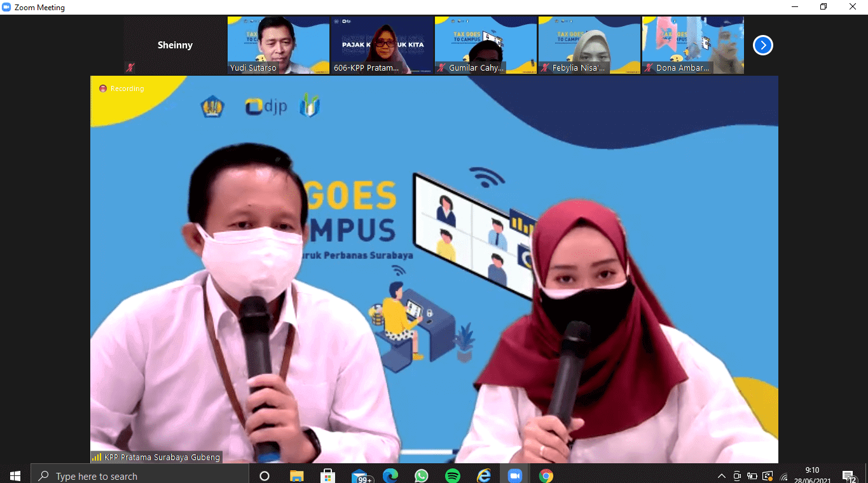The image size is (868, 483).
Task: Select Febylia Nisa's video tile
Action: (589, 45)
